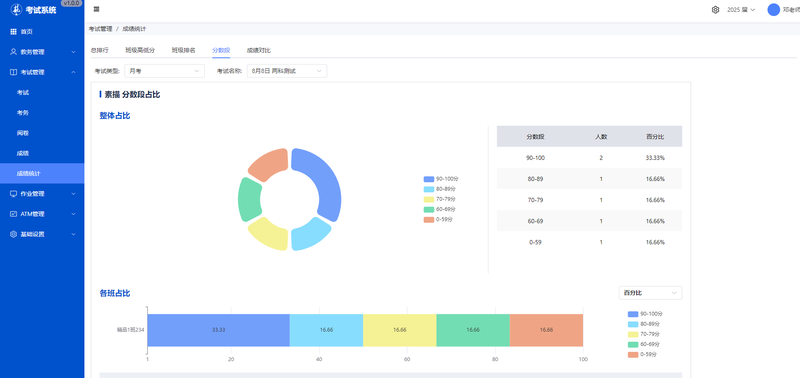Open the 考试类型 月考 dropdown

(164, 71)
